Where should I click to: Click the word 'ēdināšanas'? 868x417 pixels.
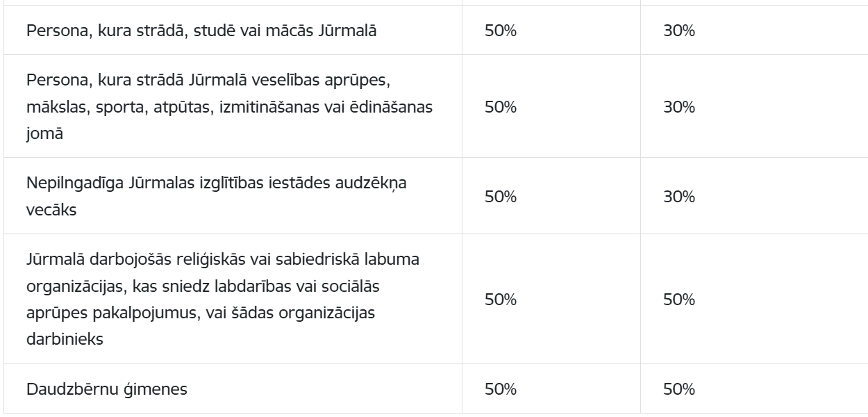click(x=403, y=107)
